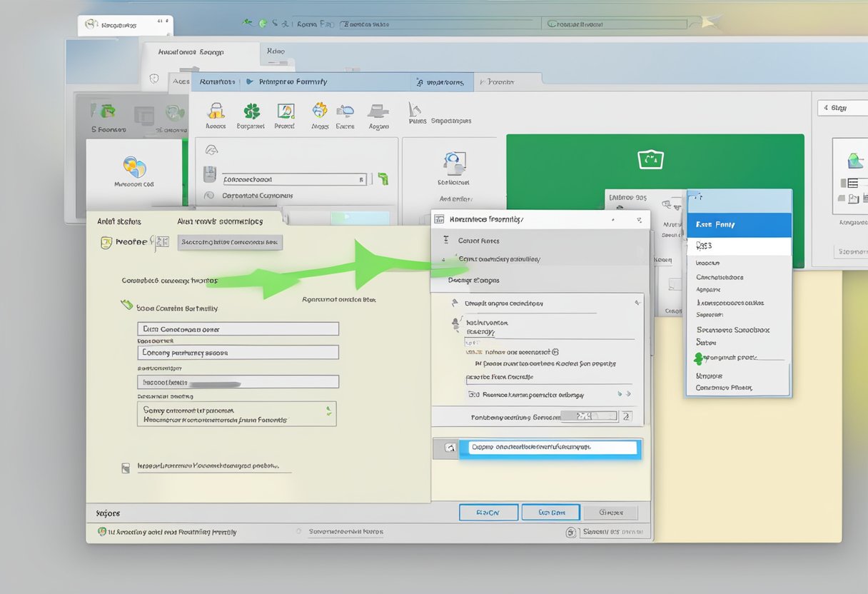The width and height of the screenshot is (868, 594).
Task: Select the highlighted blue item in the right menu
Action: (738, 224)
